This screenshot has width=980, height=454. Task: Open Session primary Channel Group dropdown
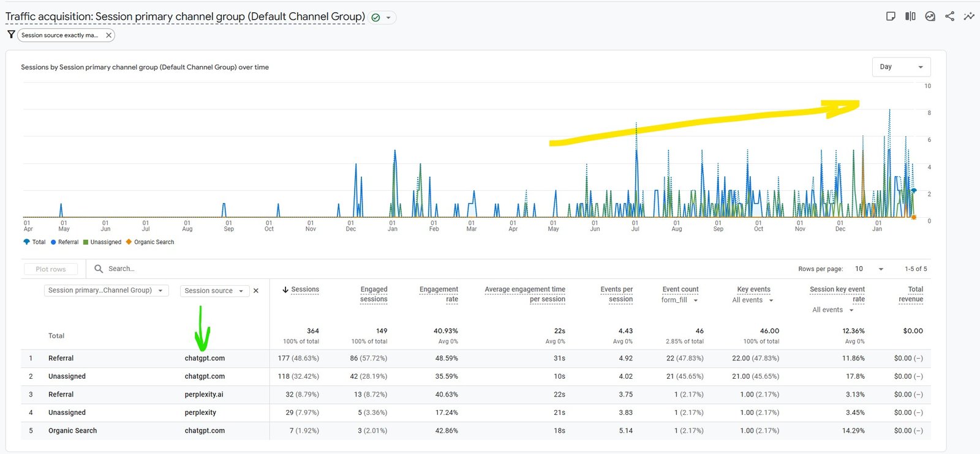[x=106, y=291]
